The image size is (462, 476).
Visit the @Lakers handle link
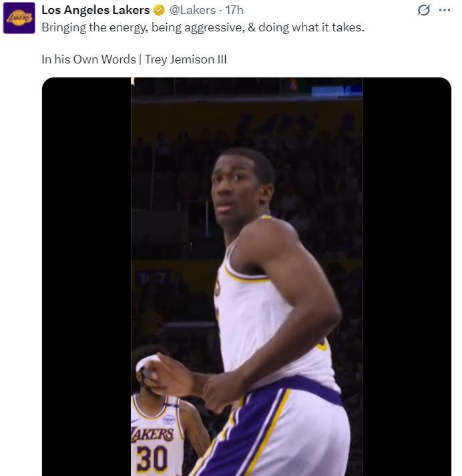click(x=193, y=10)
